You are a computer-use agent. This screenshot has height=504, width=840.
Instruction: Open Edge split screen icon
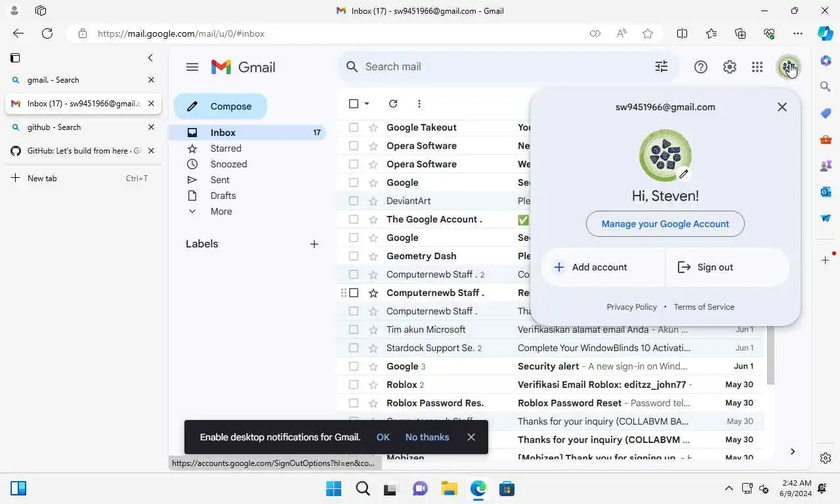682,33
